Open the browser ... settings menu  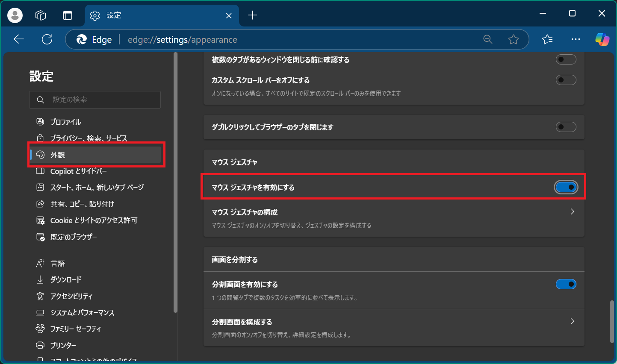(x=575, y=39)
